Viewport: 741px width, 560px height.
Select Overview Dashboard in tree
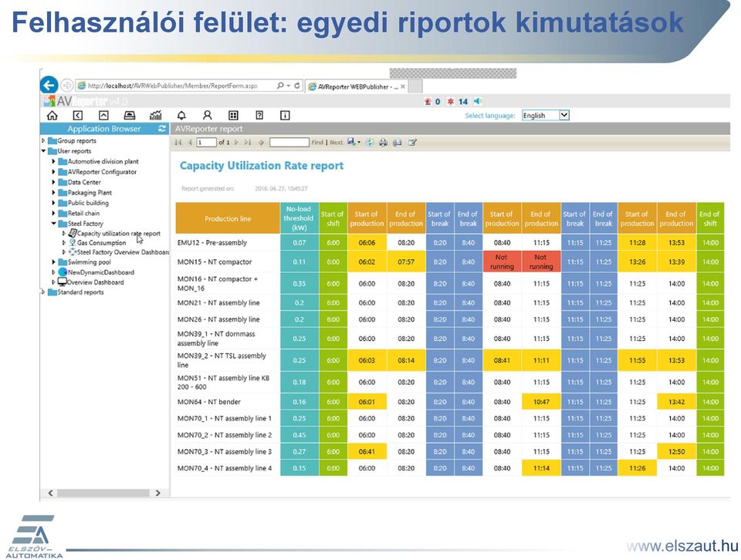[95, 282]
